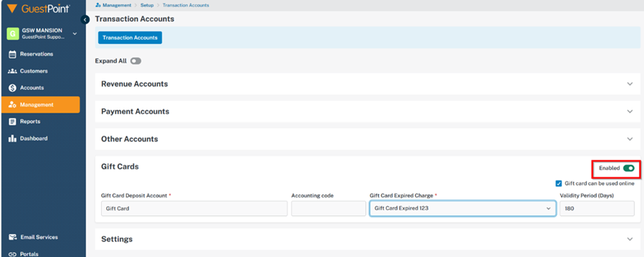Click the Dashboard bar chart icon
This screenshot has height=257, width=644.
click(x=12, y=138)
